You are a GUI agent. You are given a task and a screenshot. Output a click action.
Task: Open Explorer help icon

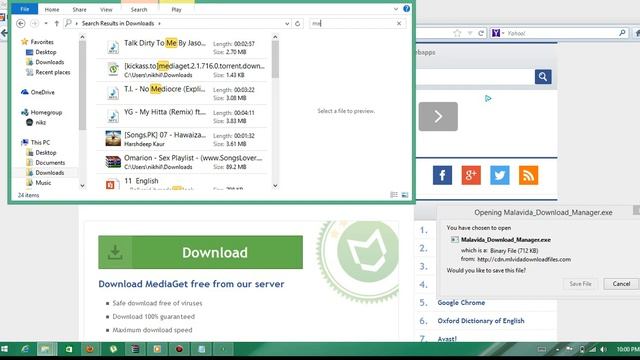click(407, 9)
